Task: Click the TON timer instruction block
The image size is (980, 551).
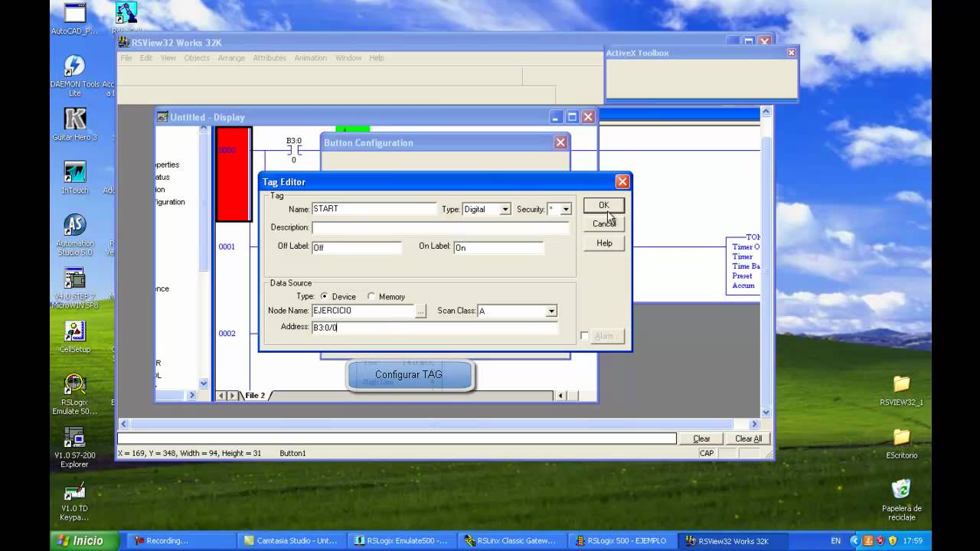Action: tap(743, 265)
